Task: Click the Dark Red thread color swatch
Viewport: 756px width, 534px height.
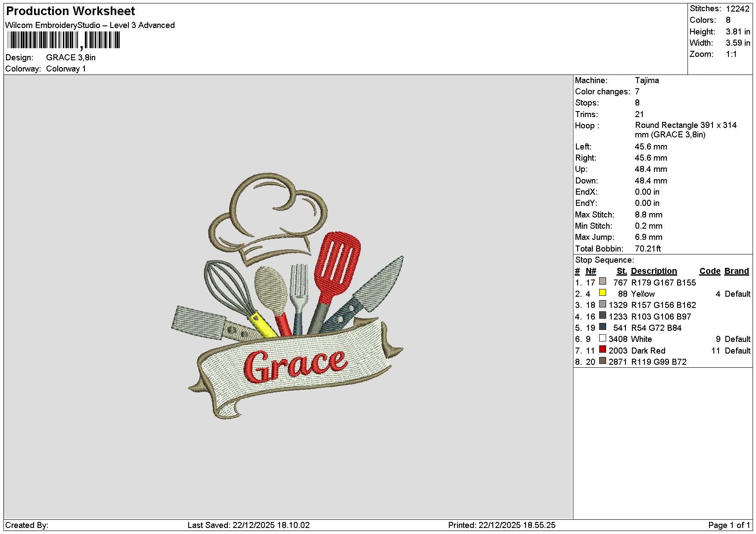Action: pyautogui.click(x=603, y=350)
